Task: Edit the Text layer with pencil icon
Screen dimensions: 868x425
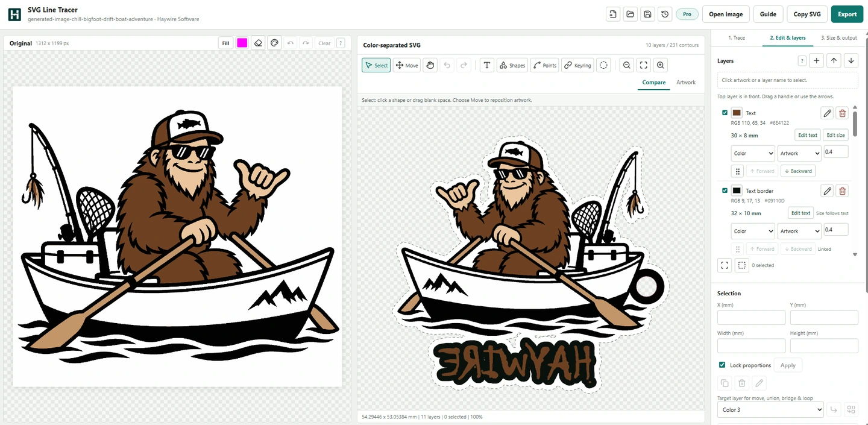Action: point(828,113)
